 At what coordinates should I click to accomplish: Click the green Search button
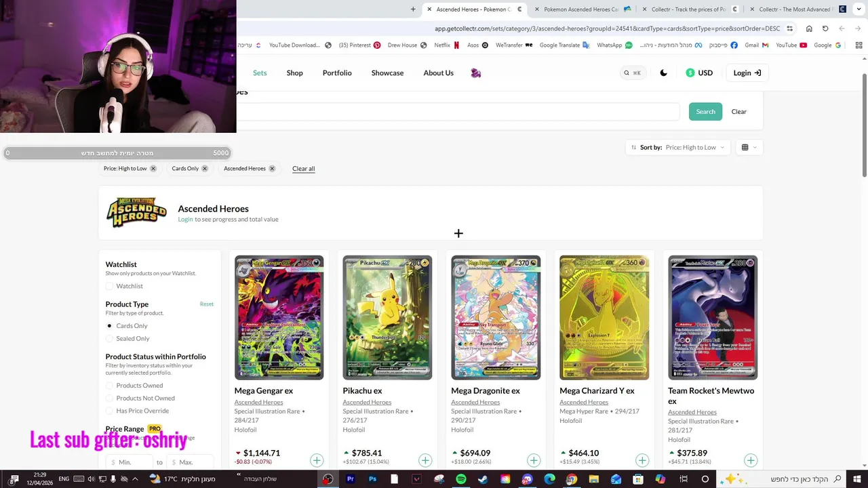pos(705,111)
